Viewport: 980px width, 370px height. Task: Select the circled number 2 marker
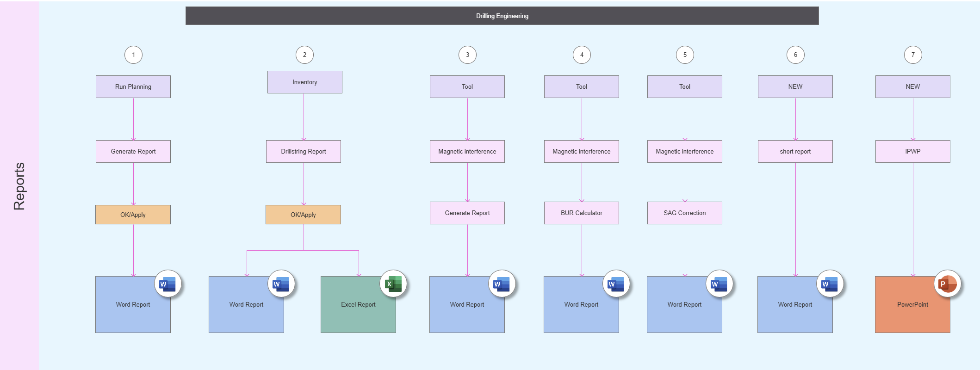(304, 55)
